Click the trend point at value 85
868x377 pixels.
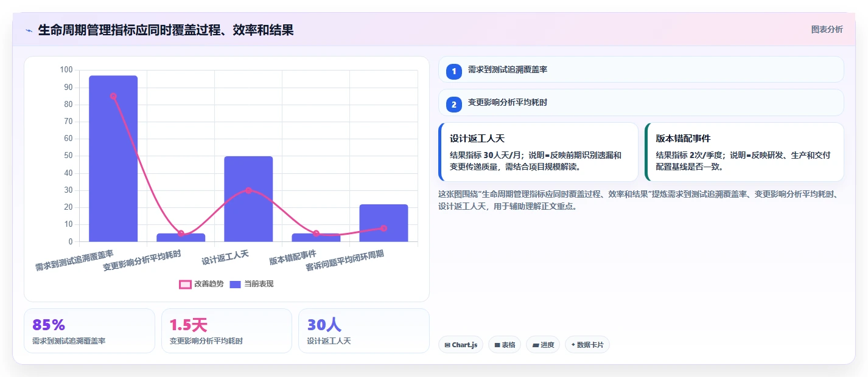pos(113,96)
